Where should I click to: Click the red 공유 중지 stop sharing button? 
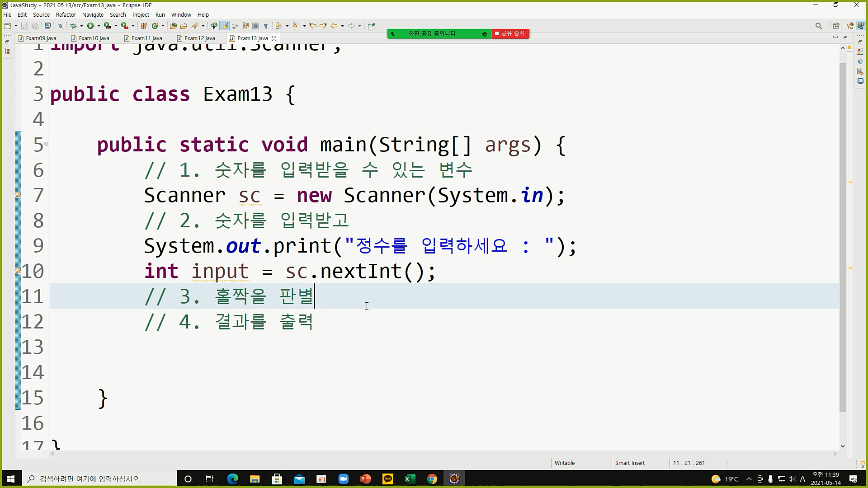510,33
